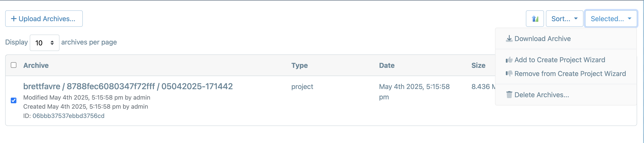Open archives per page selector showing 10
The image size is (644, 143).
(44, 43)
